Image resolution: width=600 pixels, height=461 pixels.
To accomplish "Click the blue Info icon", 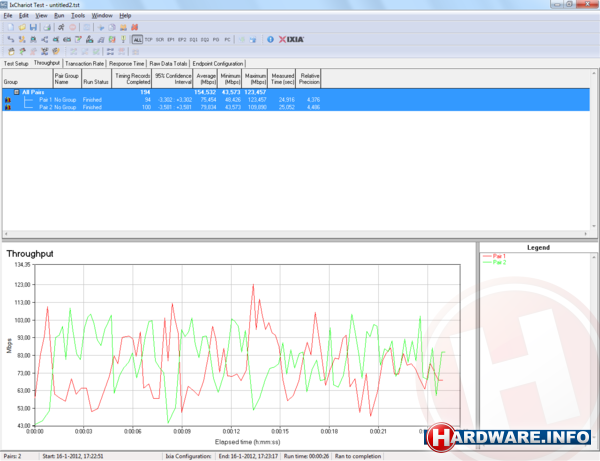I will coord(270,39).
